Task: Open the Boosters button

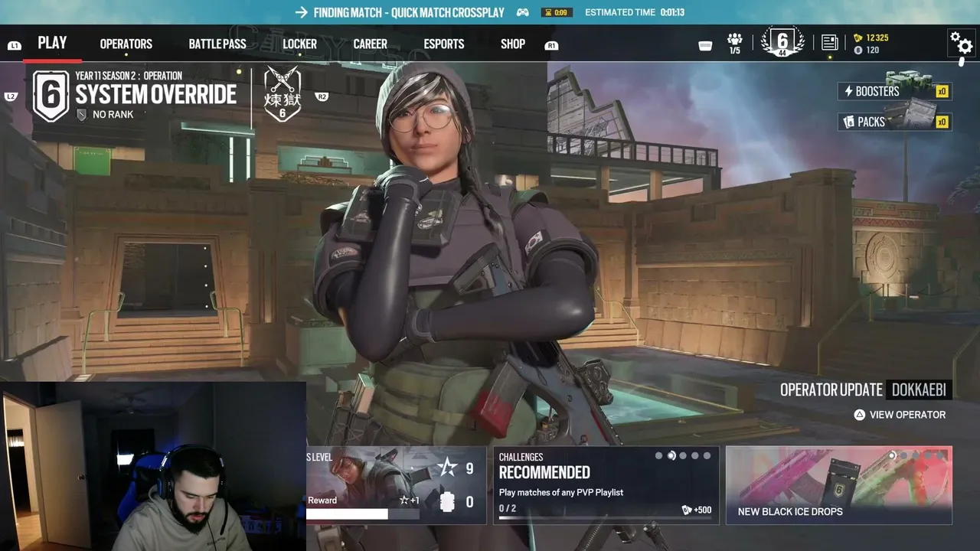Action: point(895,91)
